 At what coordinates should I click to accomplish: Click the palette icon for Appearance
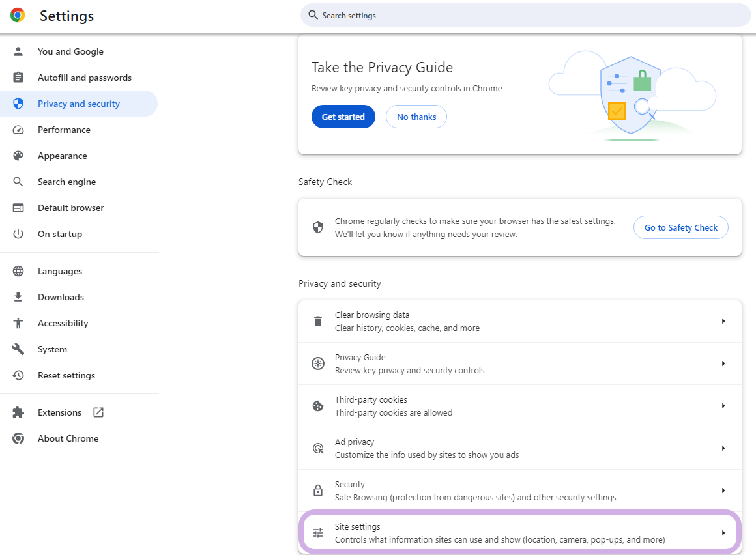[18, 156]
